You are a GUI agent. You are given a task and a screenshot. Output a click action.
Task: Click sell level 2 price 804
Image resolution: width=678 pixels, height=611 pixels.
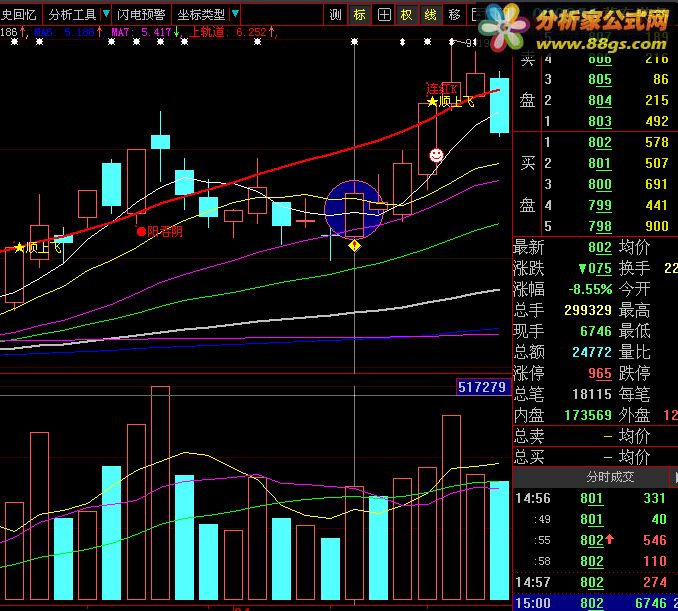pos(600,100)
